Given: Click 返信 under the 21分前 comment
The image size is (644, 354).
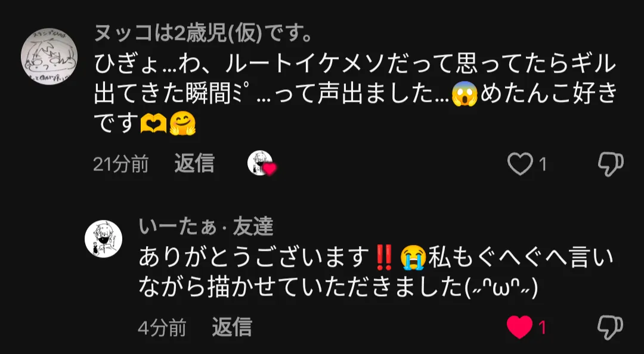Looking at the screenshot, I should click(x=194, y=164).
